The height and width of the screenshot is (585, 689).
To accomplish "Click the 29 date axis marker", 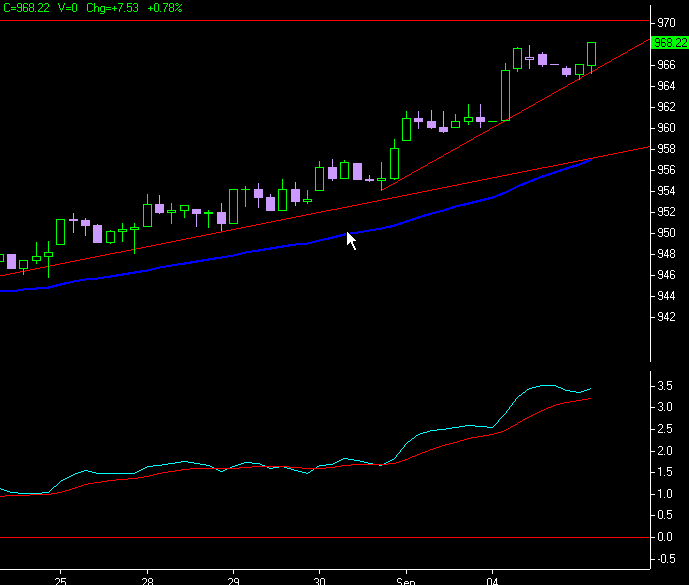I will 233,581.
